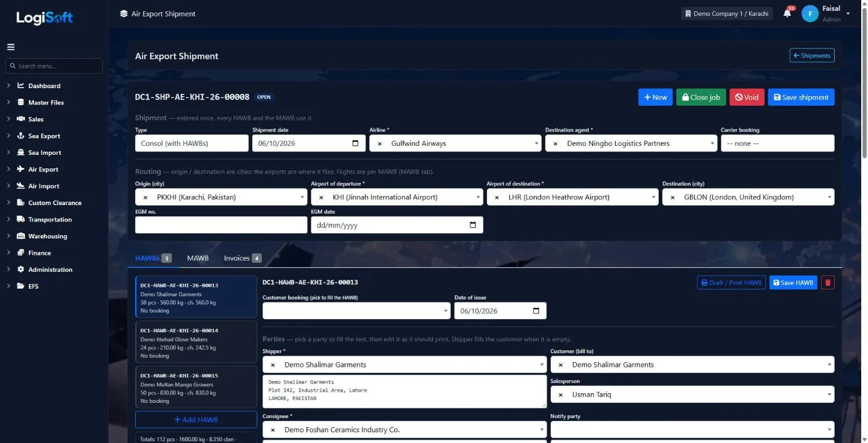This screenshot has width=868, height=443.
Task: Open the Shipper dropdown
Action: 404,364
